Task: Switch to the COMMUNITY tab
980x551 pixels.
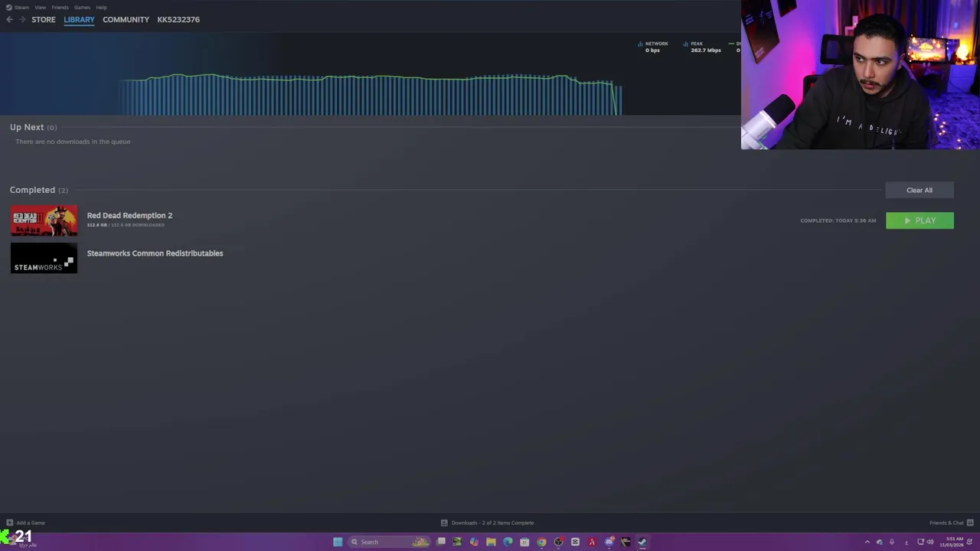Action: coord(126,19)
